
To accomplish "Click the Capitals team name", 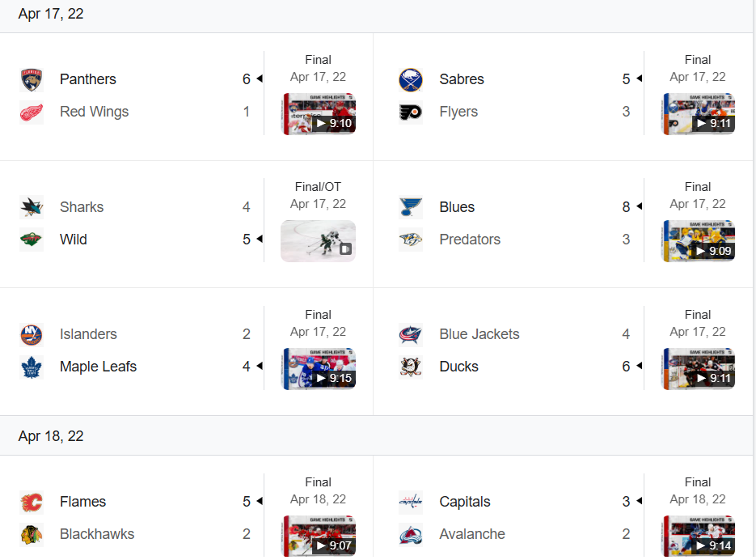I will click(x=465, y=502).
